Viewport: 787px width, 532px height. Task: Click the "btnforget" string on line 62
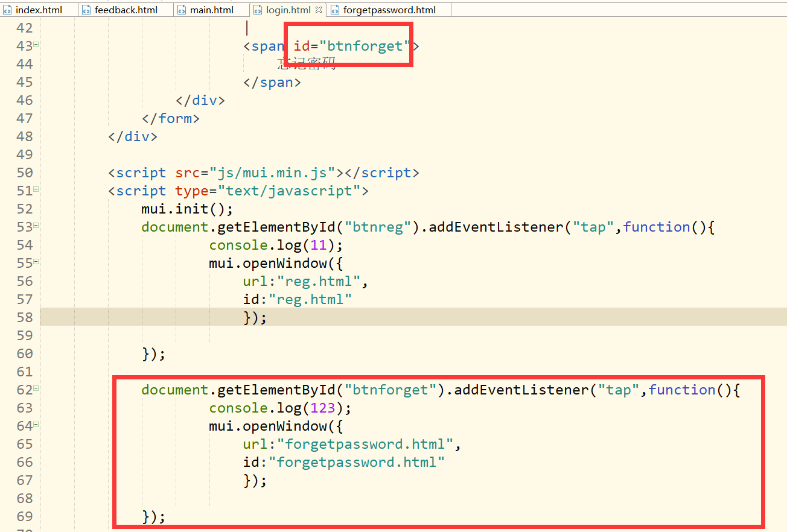[x=390, y=390]
